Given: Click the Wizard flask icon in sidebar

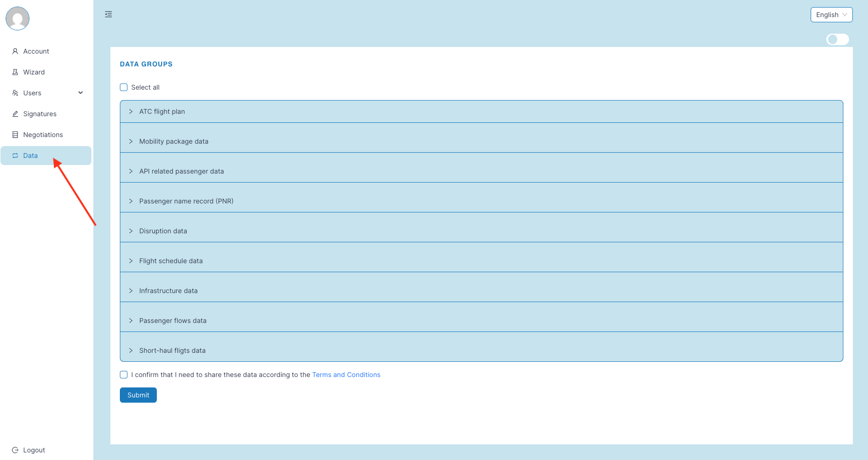Looking at the screenshot, I should click(x=15, y=72).
